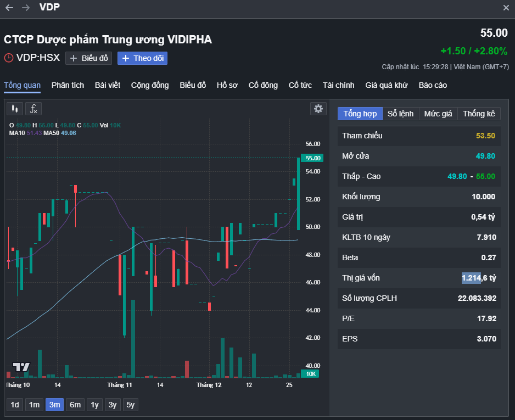The width and height of the screenshot is (515, 420).
Task: Switch to the Phân tích tab
Action: pyautogui.click(x=67, y=86)
